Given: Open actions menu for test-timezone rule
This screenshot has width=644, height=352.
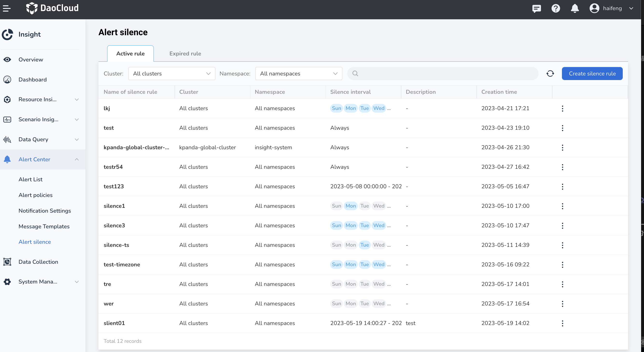Looking at the screenshot, I should 562,264.
